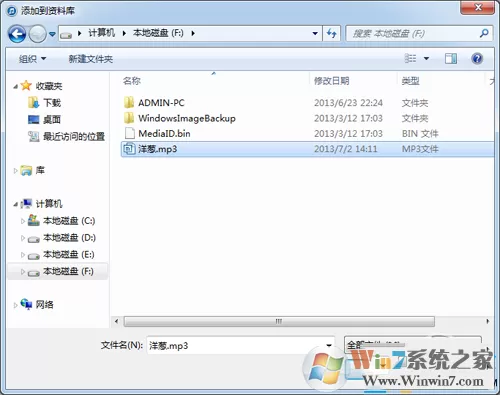
Task: Expand arrow after 本地磁盘 (F:) breadcrumb
Action: [193, 33]
